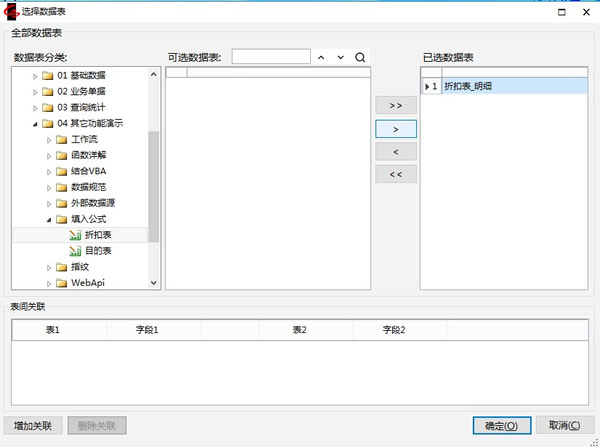Screen dimensions: 600x447
Task: Click the 数据规范 folder icon
Action: (x=61, y=187)
